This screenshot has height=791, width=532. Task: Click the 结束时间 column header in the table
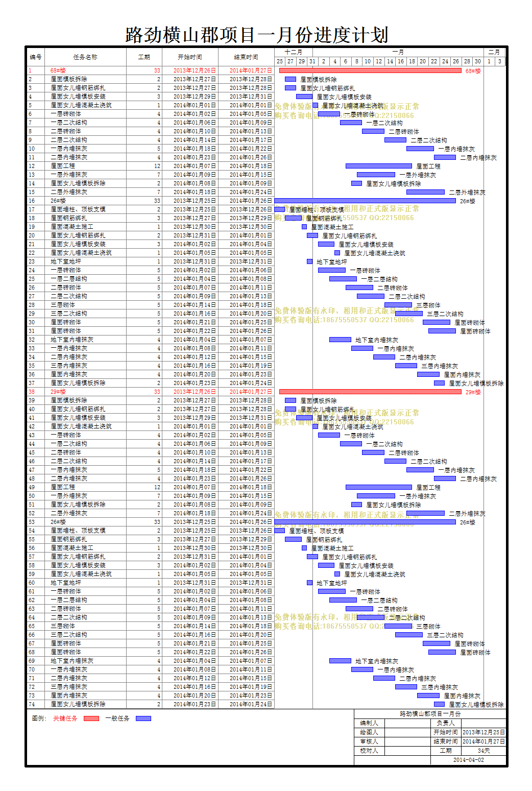(x=246, y=57)
